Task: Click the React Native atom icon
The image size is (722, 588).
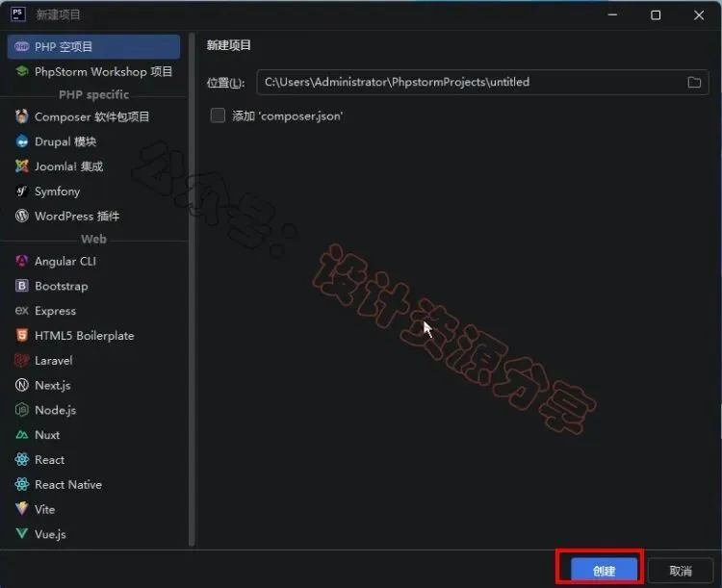Action: [x=21, y=485]
